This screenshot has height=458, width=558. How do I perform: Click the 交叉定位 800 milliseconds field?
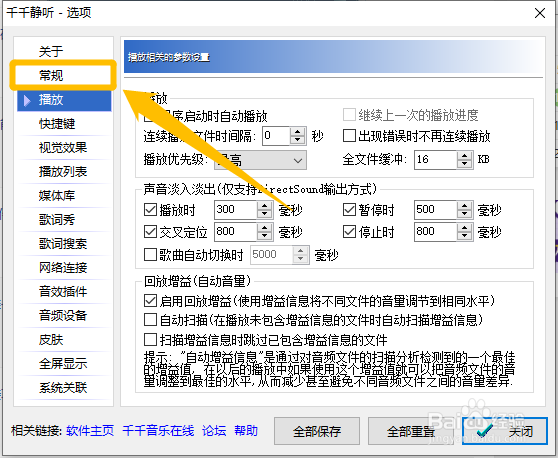(x=236, y=232)
